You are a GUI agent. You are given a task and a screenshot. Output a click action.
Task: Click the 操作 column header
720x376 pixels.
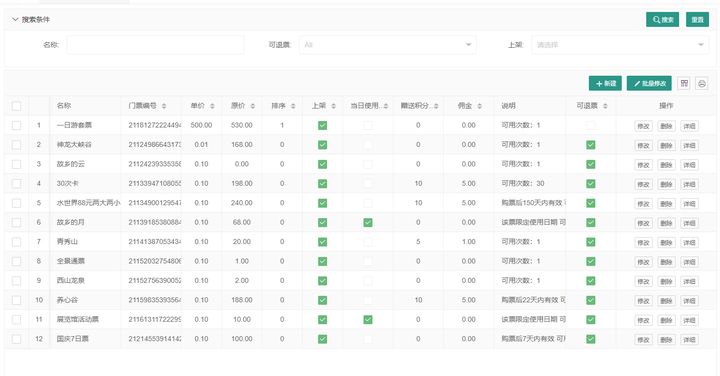[666, 106]
